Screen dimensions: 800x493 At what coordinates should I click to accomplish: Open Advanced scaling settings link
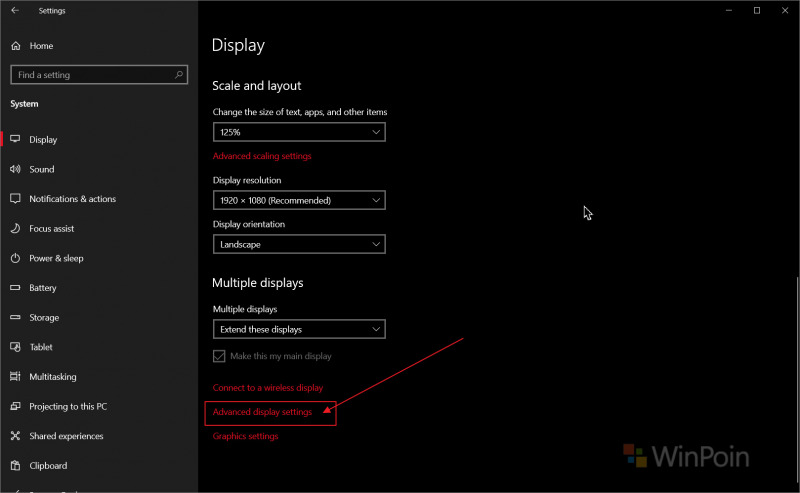(262, 156)
